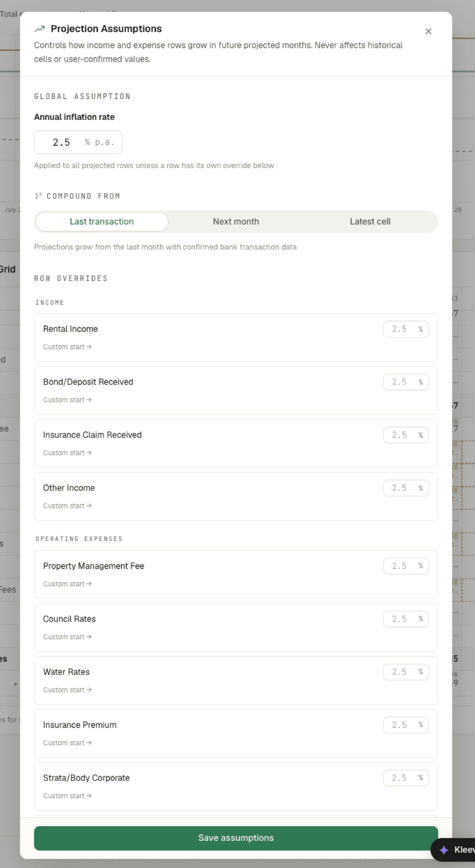This screenshot has width=475, height=868.
Task: Open Custom start for Rental Income
Action: tap(67, 347)
